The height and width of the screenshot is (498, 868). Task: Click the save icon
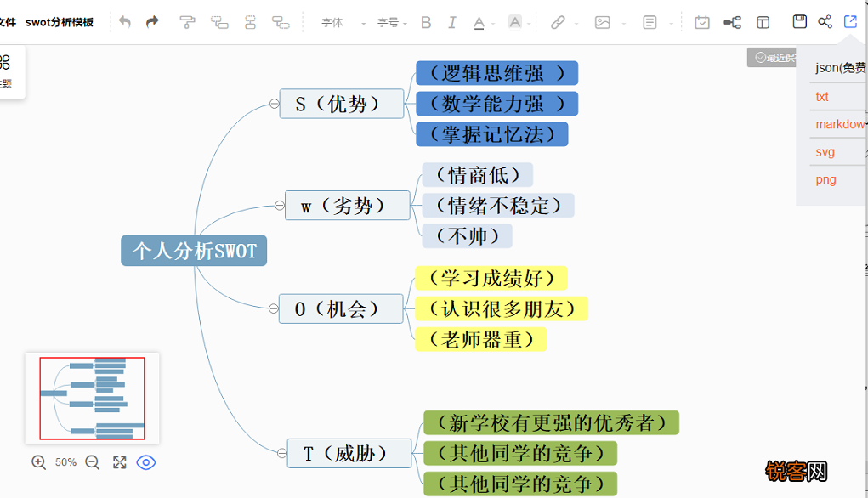(x=799, y=21)
